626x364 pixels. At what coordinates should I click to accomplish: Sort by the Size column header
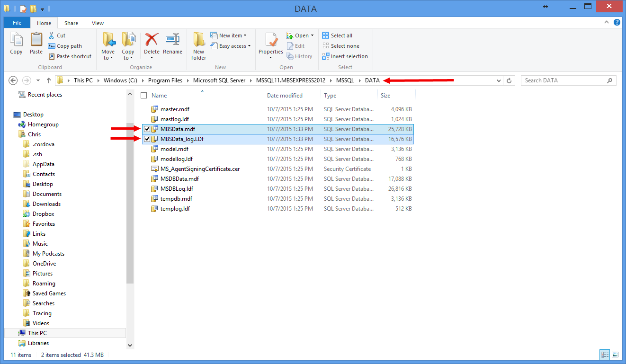[x=385, y=96]
